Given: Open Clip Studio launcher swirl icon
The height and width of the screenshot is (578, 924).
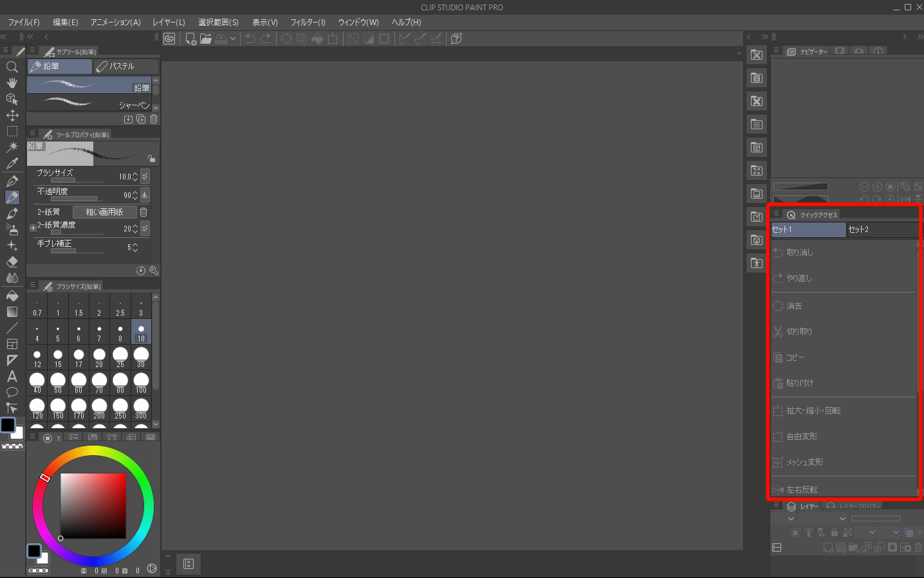Looking at the screenshot, I should pyautogui.click(x=169, y=39).
